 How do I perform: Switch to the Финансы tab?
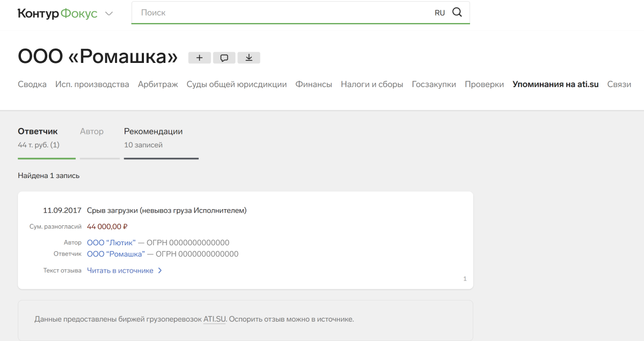tap(314, 84)
